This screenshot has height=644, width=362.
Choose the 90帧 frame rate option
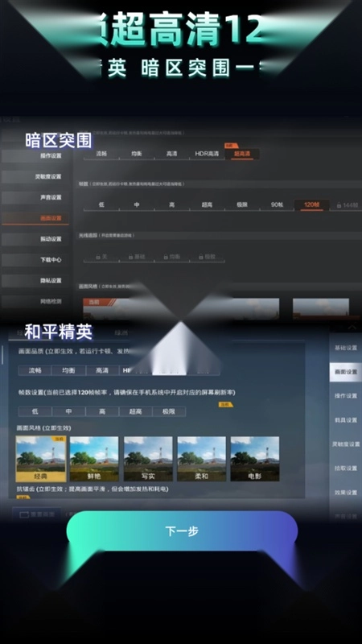click(x=277, y=205)
